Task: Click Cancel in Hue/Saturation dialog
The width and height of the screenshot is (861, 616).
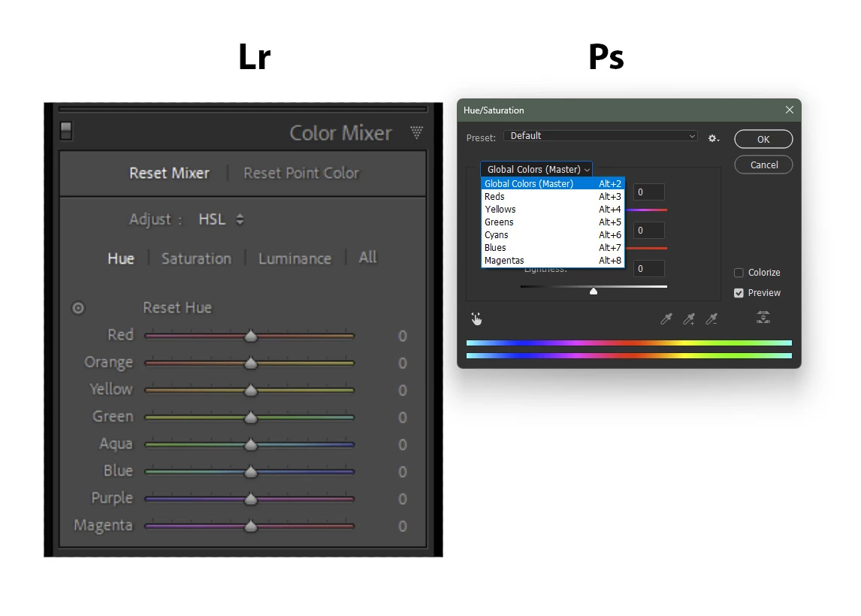Action: click(763, 165)
